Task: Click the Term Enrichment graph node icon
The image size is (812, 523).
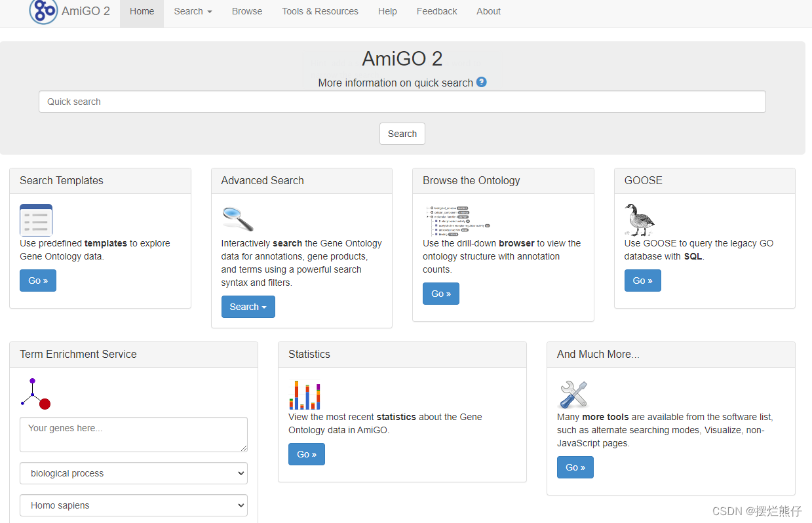Action: (x=35, y=394)
